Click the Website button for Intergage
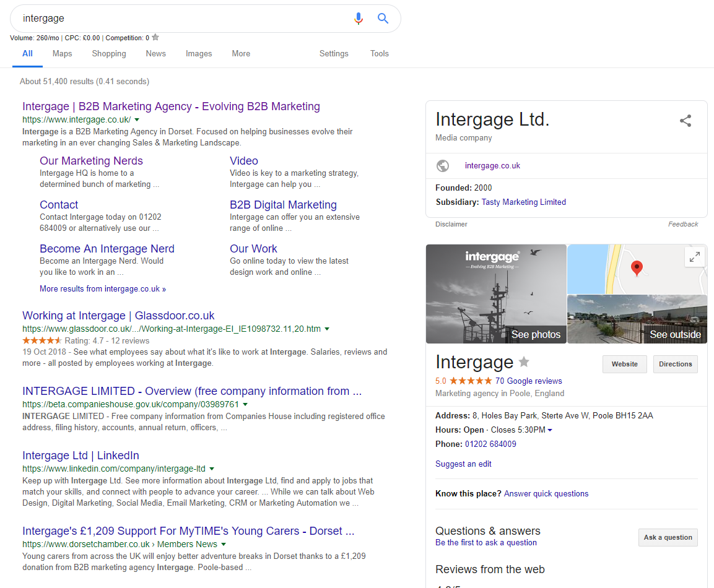 tap(624, 364)
